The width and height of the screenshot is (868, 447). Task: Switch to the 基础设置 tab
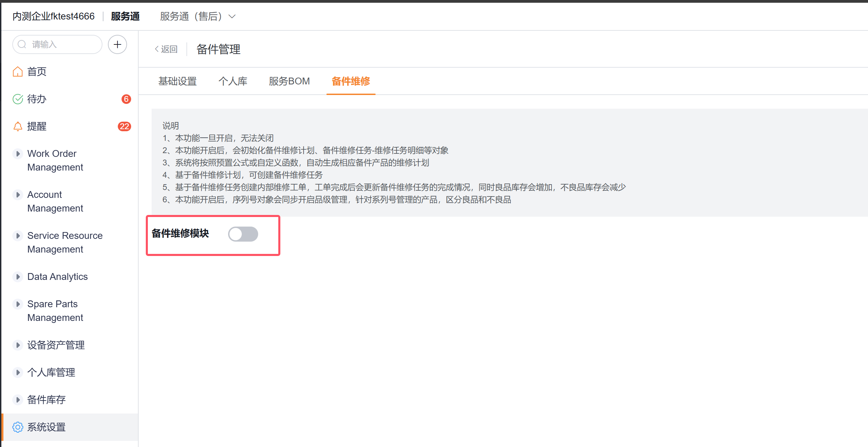(x=178, y=81)
